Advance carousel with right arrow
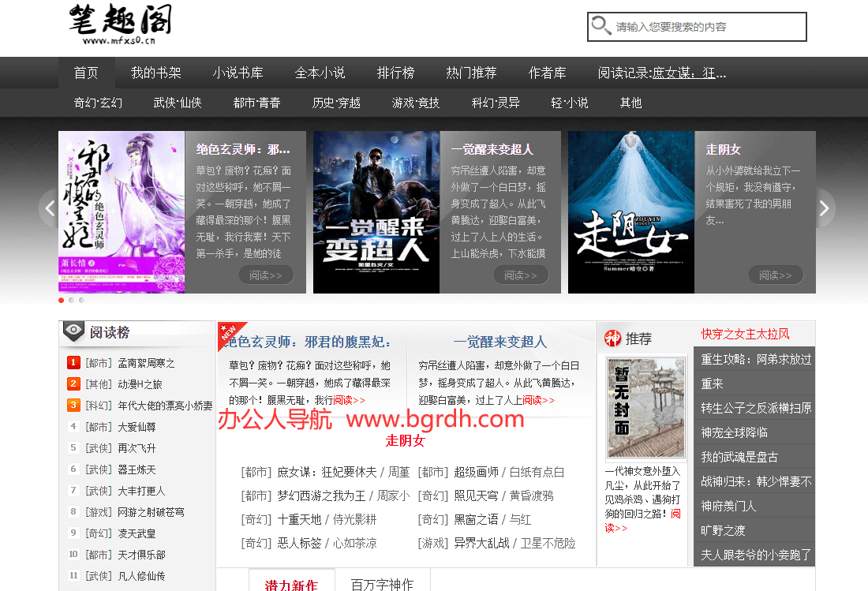The height and width of the screenshot is (591, 868). (x=825, y=208)
